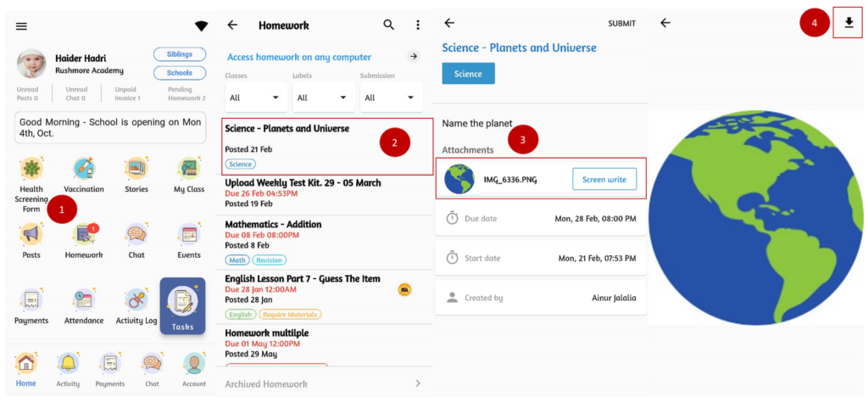Open the Events calendar icon
Screen dimensions: 868x408
189,235
